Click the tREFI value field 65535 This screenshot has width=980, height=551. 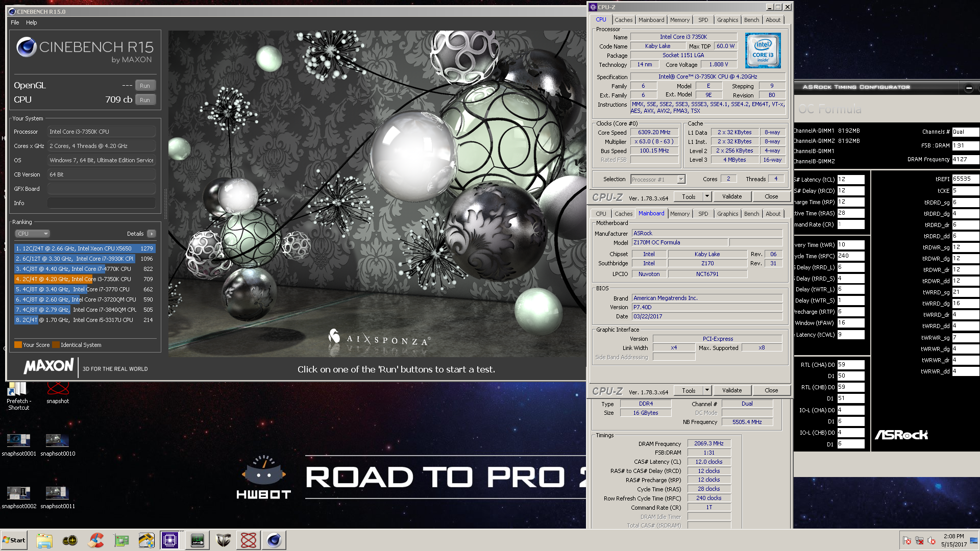coord(965,179)
